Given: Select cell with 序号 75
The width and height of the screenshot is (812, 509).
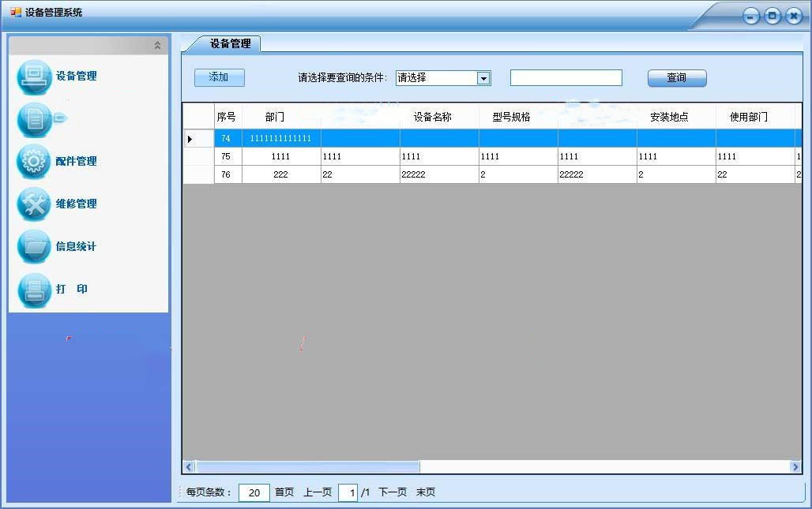Looking at the screenshot, I should (227, 157).
